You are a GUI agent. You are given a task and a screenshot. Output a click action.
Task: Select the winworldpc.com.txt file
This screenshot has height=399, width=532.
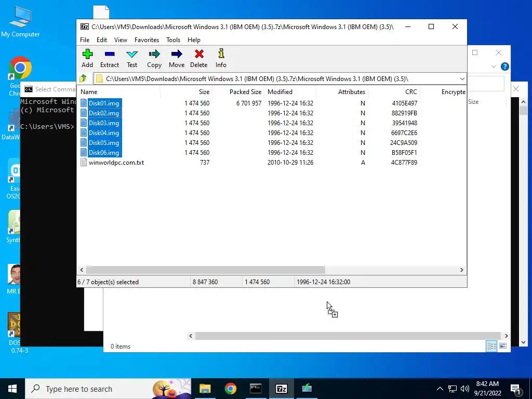pyautogui.click(x=116, y=163)
